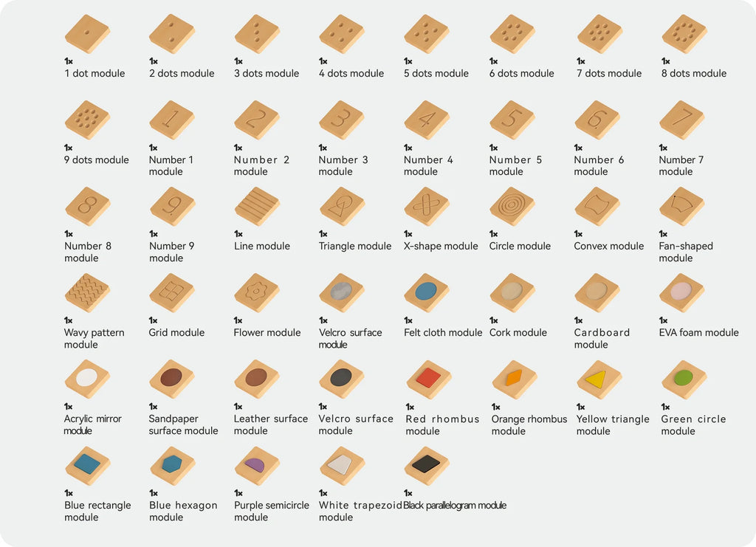Select the Yellow triangle module tile

click(599, 379)
